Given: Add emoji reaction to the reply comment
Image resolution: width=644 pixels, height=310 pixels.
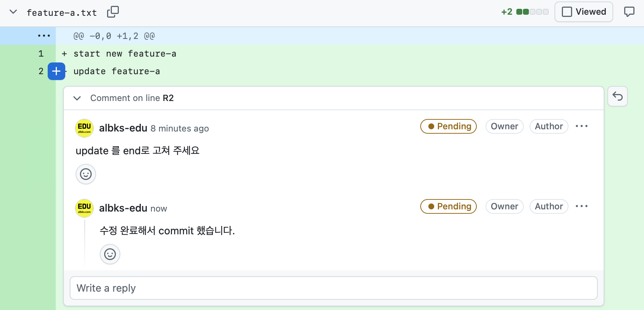Looking at the screenshot, I should coord(110,254).
